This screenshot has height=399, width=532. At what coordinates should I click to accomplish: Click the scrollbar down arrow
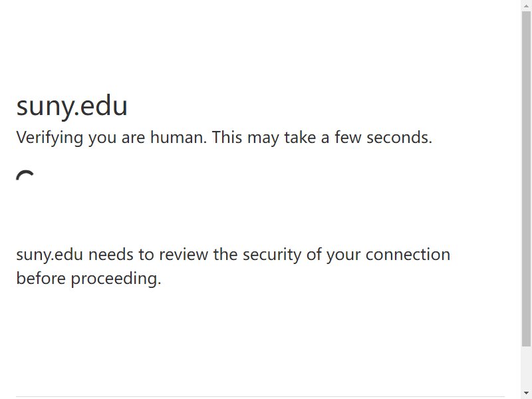point(526,394)
